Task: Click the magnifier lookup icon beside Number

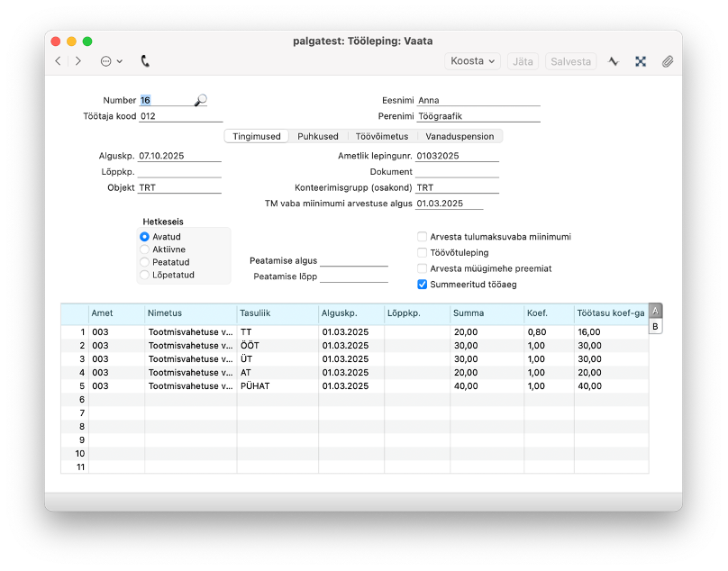Action: pos(200,100)
